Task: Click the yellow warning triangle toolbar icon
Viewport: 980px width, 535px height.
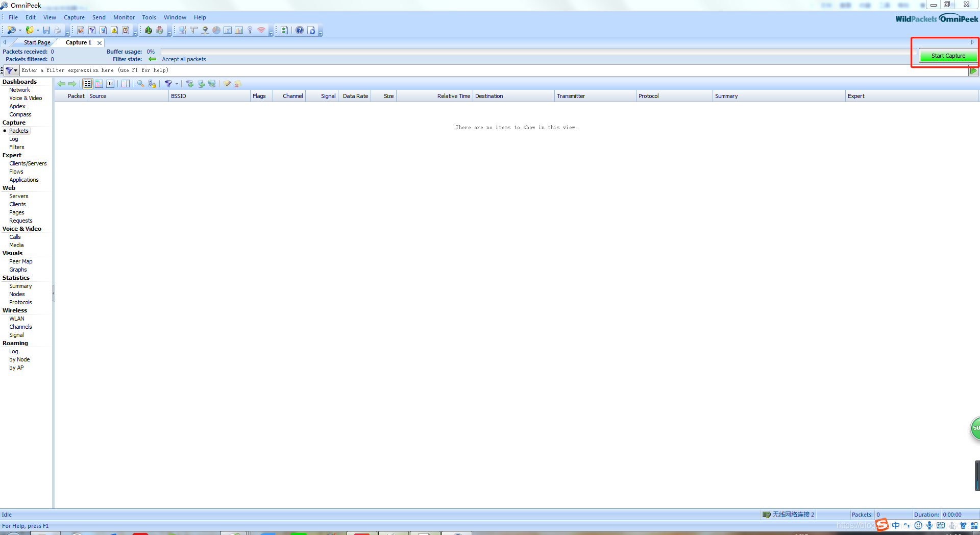Action: (114, 30)
